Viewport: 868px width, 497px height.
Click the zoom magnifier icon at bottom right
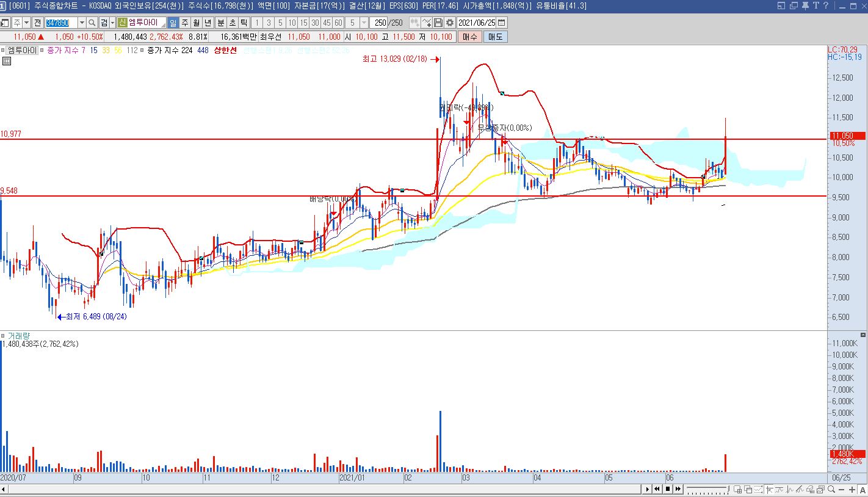click(x=831, y=490)
